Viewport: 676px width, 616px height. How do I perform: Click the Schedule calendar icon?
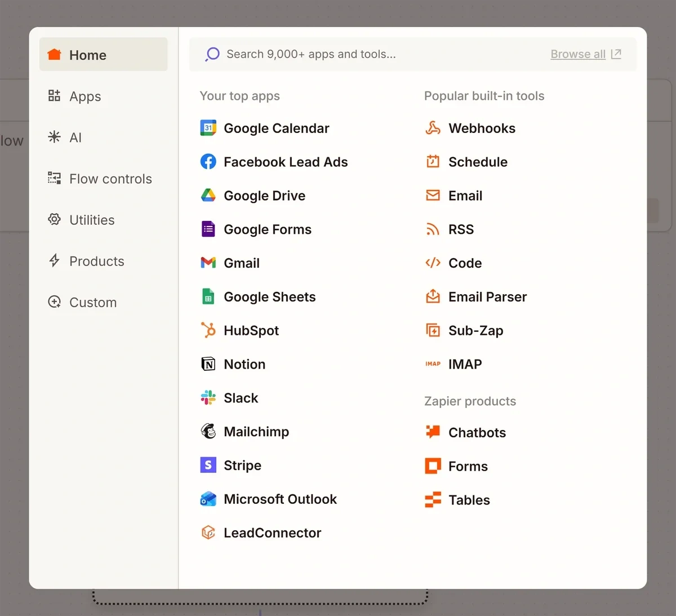coord(433,162)
